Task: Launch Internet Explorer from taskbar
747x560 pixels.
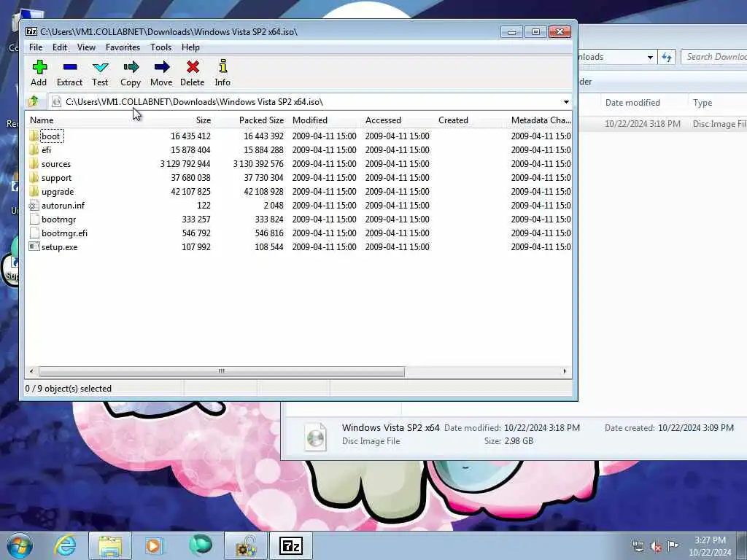Action: [65, 545]
